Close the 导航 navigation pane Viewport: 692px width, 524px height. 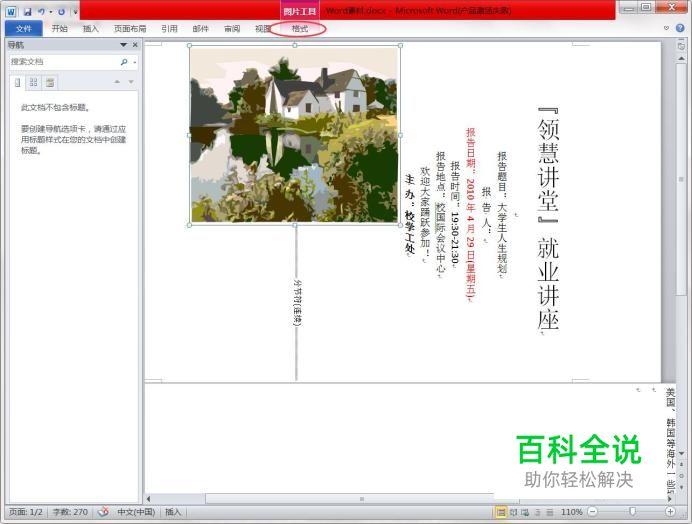135,45
